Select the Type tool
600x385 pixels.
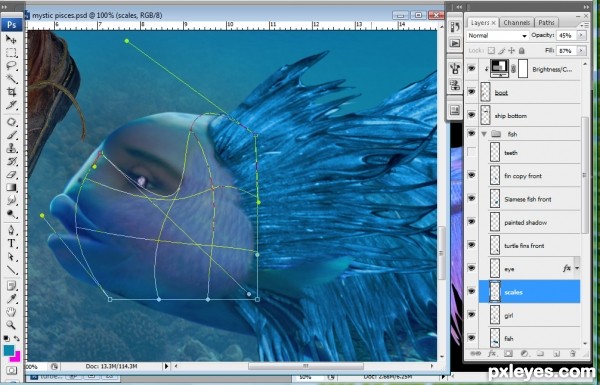[11, 244]
